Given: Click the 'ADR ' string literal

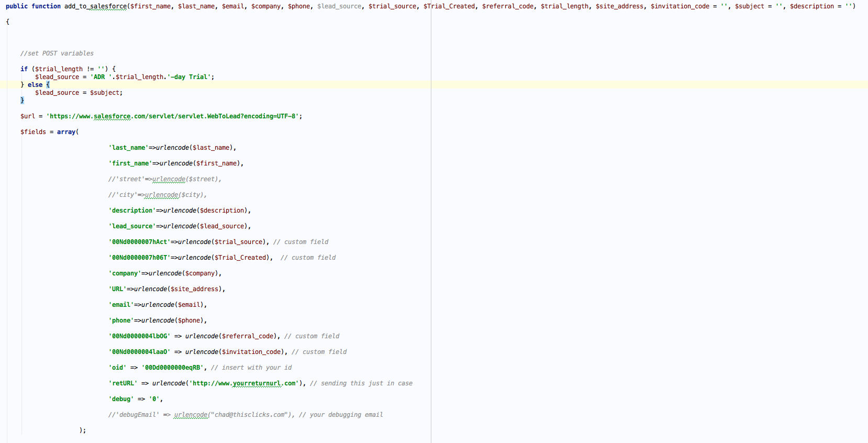Looking at the screenshot, I should (101, 77).
